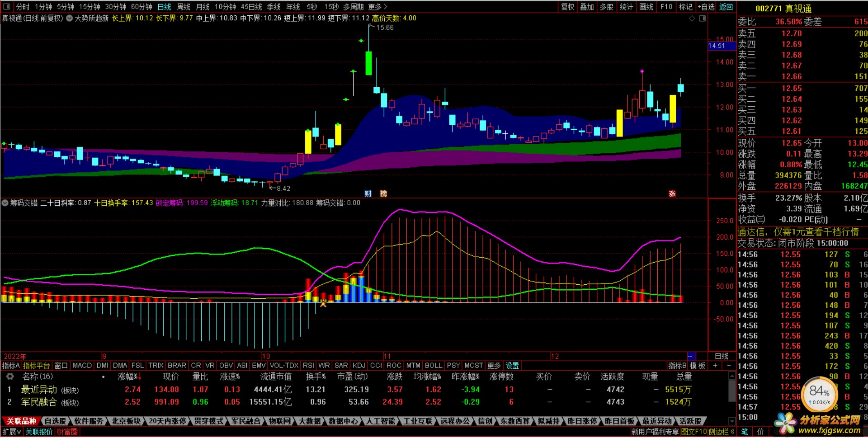Screen dimensions: 868x438
Task: Click the diamond icon atop the main chart
Action: (692, 19)
